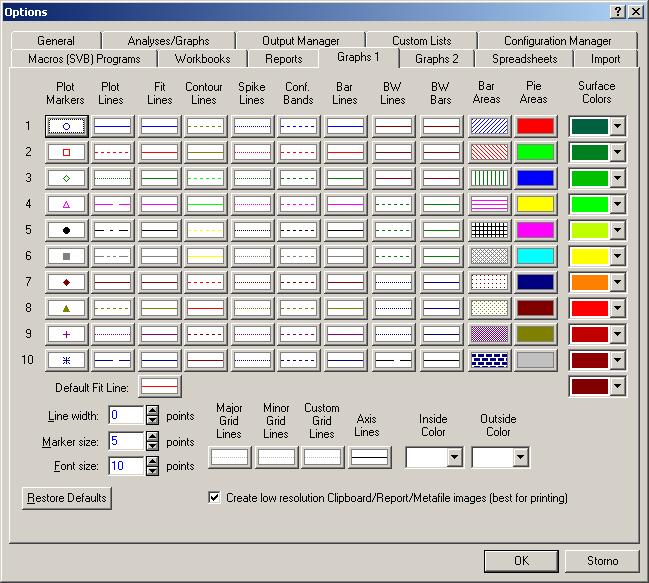Screen dimensions: 649x583
Task: Open row 4 magenta horizontal stripe Bar Area
Action: coord(489,204)
